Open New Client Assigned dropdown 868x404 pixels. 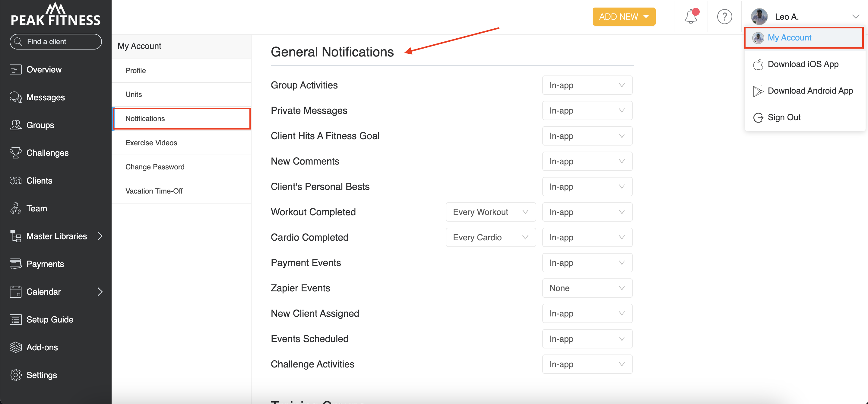587,313
